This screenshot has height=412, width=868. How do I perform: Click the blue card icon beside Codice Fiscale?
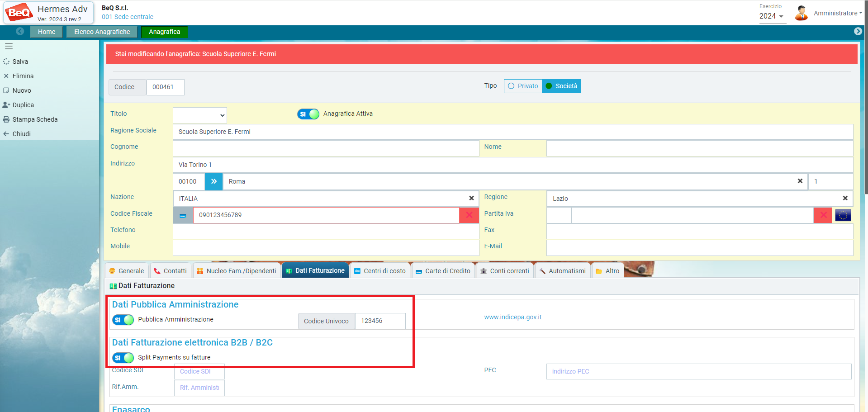183,215
